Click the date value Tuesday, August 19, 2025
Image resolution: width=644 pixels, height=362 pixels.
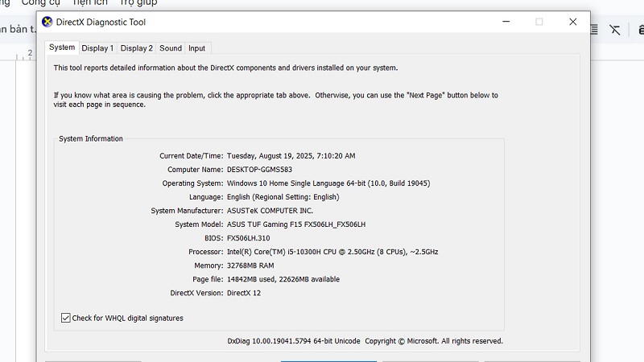point(291,156)
